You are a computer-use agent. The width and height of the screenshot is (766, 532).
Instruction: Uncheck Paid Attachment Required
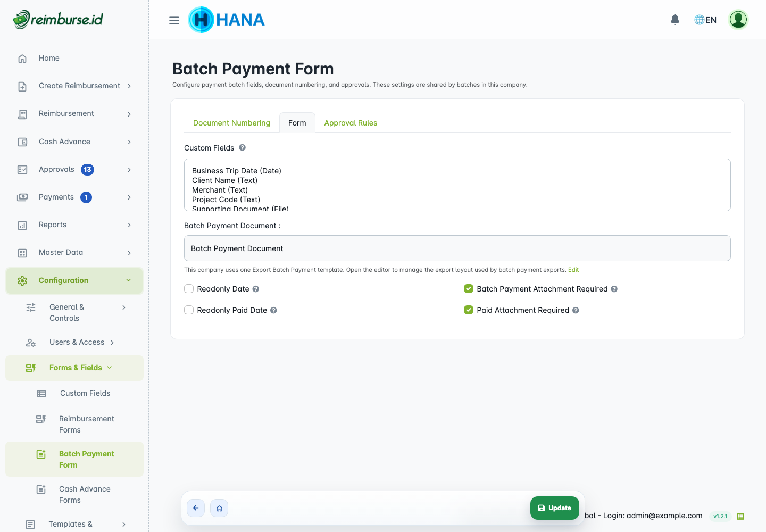coord(469,310)
